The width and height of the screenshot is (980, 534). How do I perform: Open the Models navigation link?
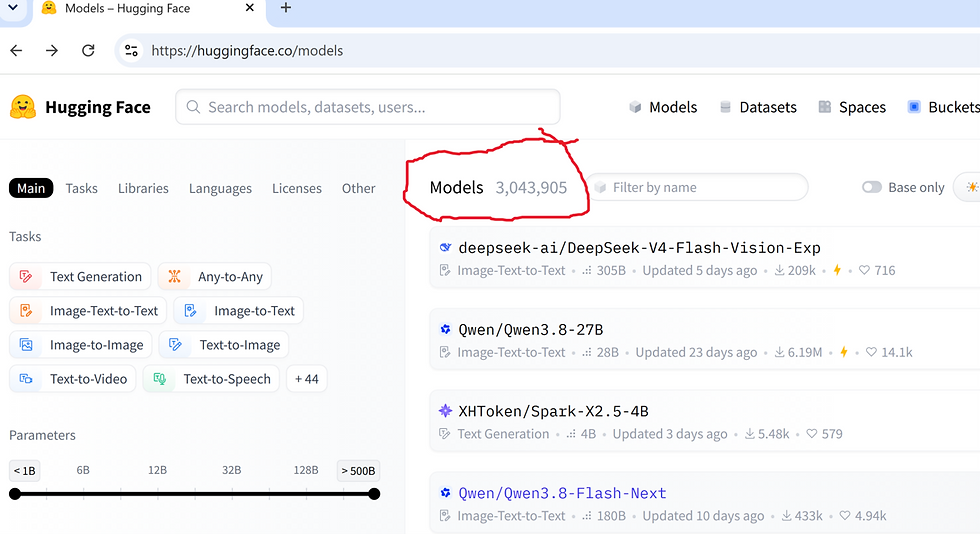pyautogui.click(x=663, y=107)
